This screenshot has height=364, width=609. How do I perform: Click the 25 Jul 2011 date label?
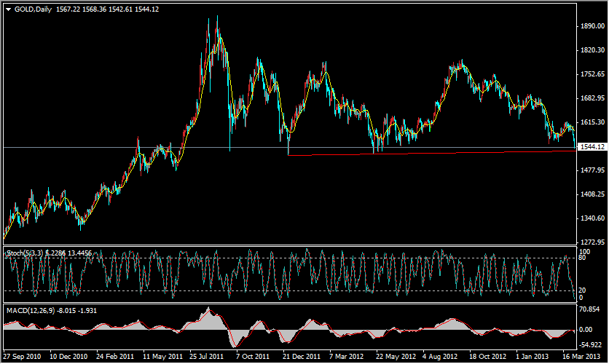coord(207,356)
